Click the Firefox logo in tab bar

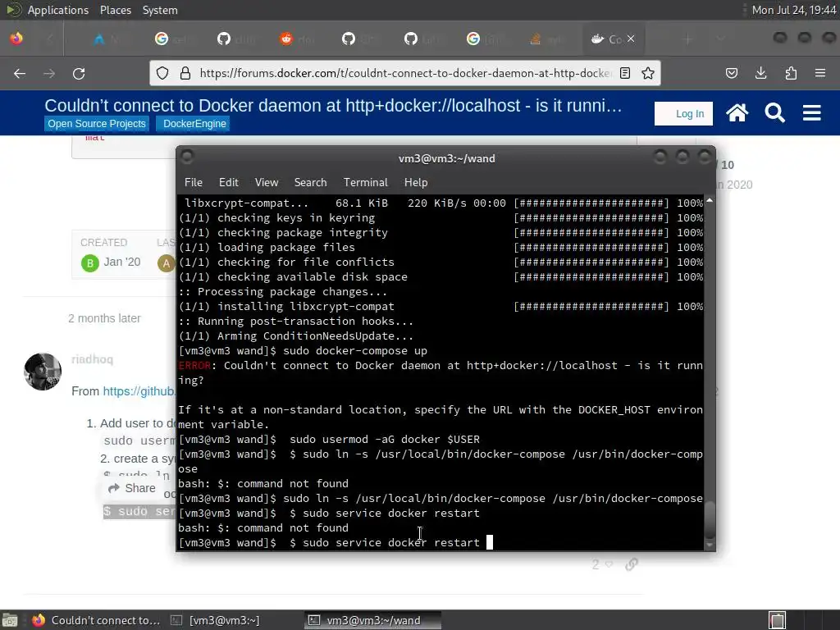point(16,39)
